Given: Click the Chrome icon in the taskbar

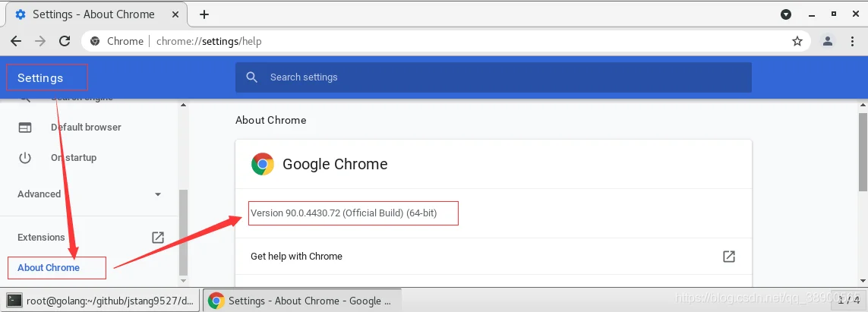Looking at the screenshot, I should click(216, 301).
